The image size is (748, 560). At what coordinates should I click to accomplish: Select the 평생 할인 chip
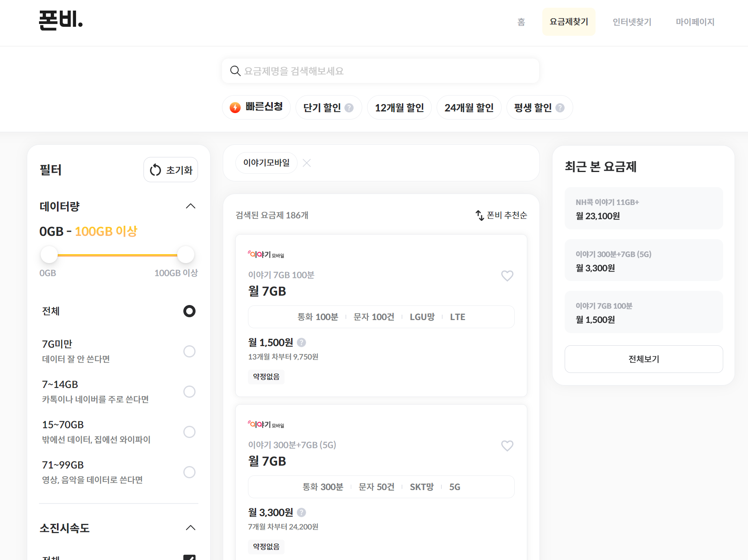539,107
